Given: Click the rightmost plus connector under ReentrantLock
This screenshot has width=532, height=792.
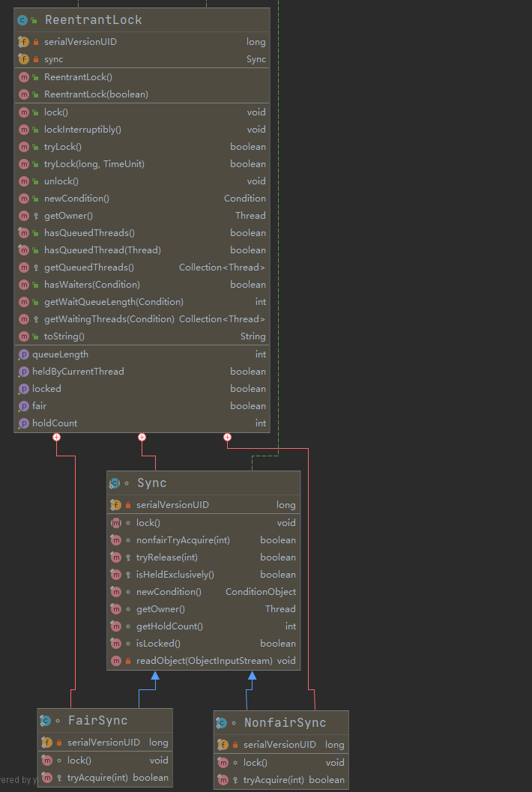Looking at the screenshot, I should [227, 437].
